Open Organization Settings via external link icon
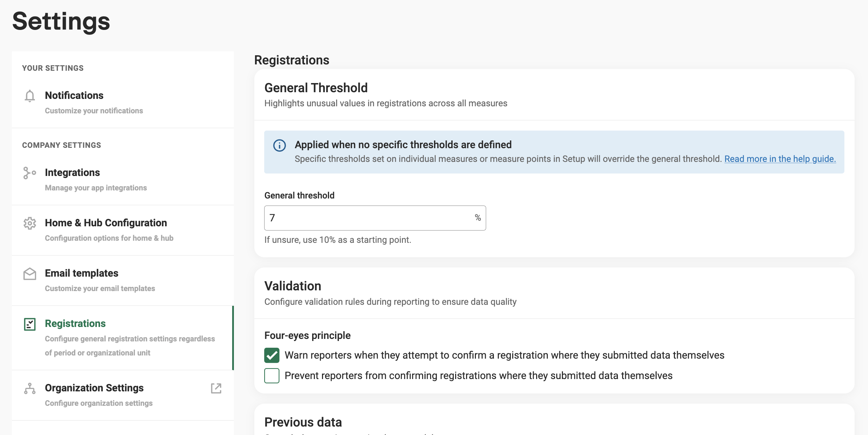 coord(216,388)
